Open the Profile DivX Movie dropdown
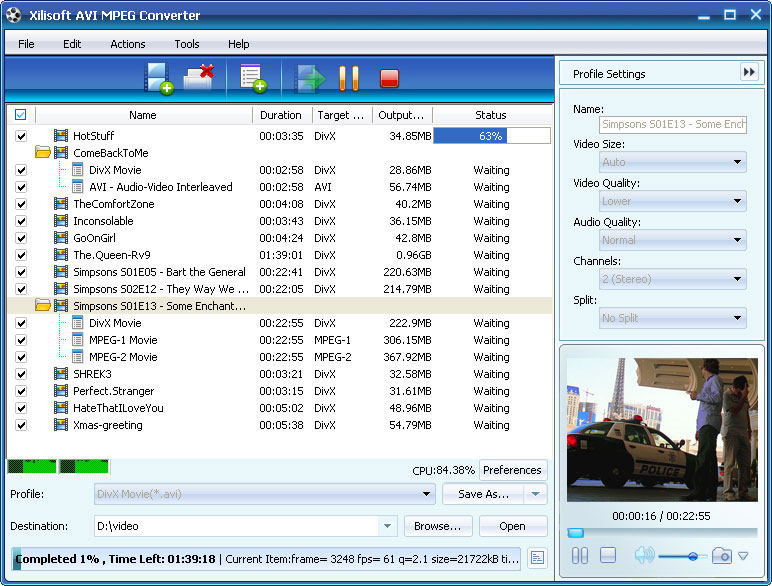Image resolution: width=772 pixels, height=586 pixels. pos(265,494)
